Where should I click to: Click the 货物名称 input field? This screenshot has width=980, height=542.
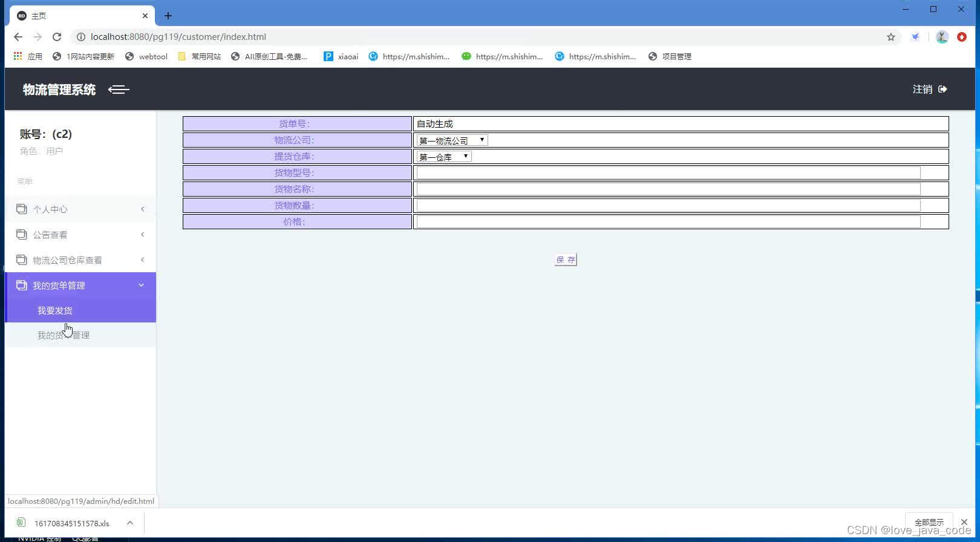click(x=668, y=189)
